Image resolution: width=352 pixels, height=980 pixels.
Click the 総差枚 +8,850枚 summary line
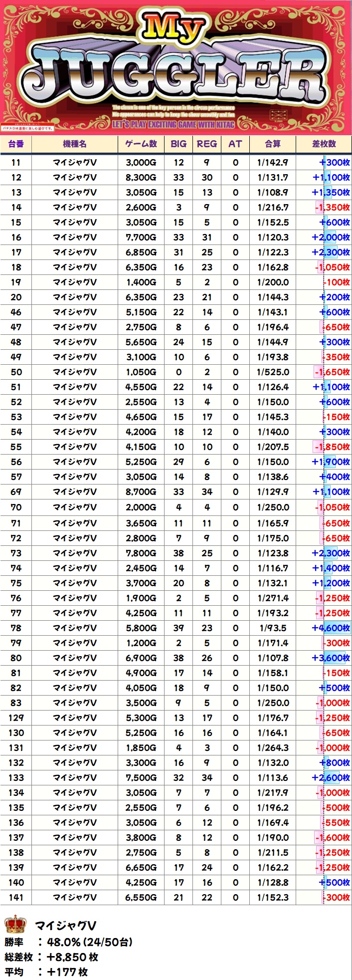point(52,957)
